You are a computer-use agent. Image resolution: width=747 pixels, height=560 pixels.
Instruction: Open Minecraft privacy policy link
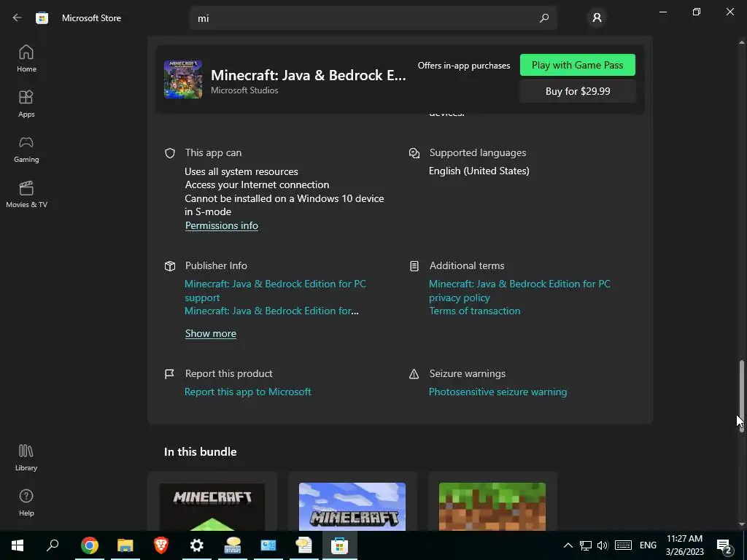(x=519, y=290)
